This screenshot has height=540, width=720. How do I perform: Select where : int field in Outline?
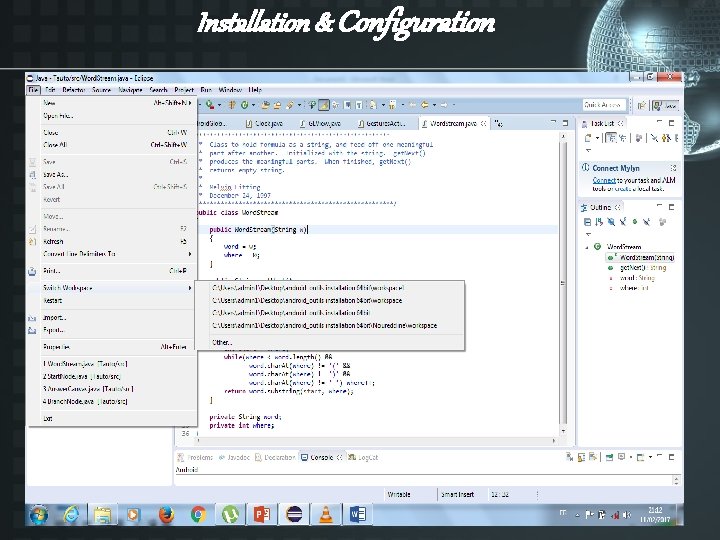point(634,288)
